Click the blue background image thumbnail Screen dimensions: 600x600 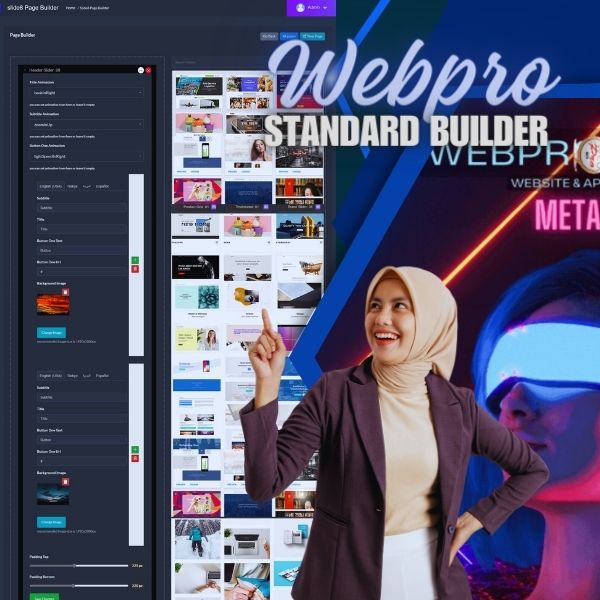click(53, 494)
